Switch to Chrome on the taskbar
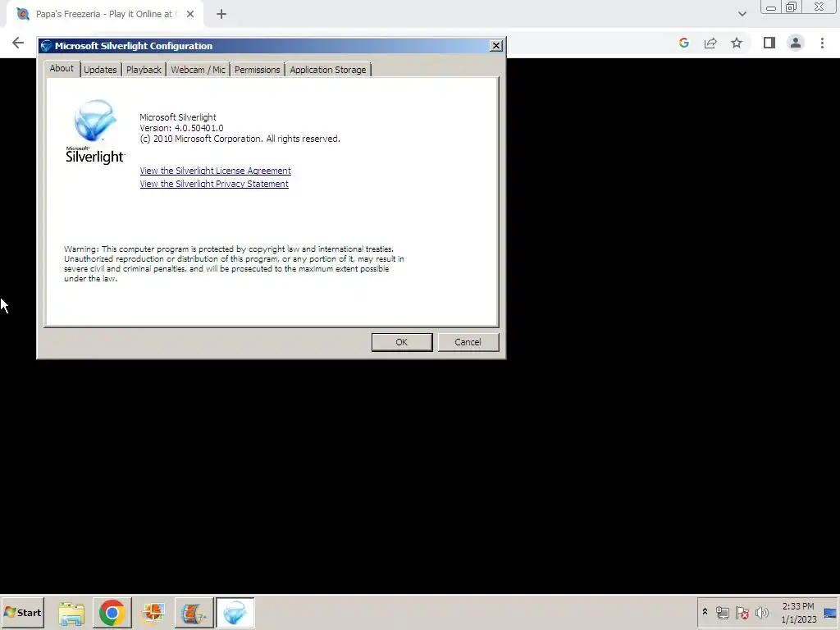840x630 pixels. pyautogui.click(x=112, y=613)
